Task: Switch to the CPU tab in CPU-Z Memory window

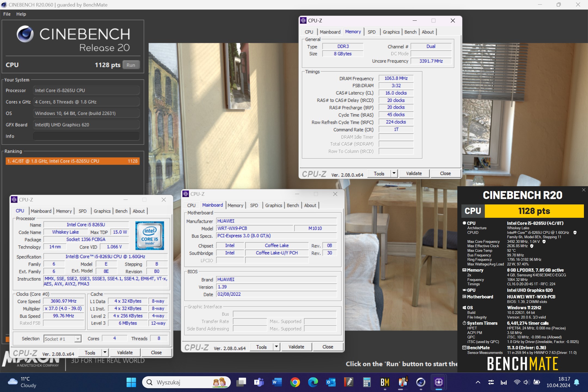Action: (309, 32)
